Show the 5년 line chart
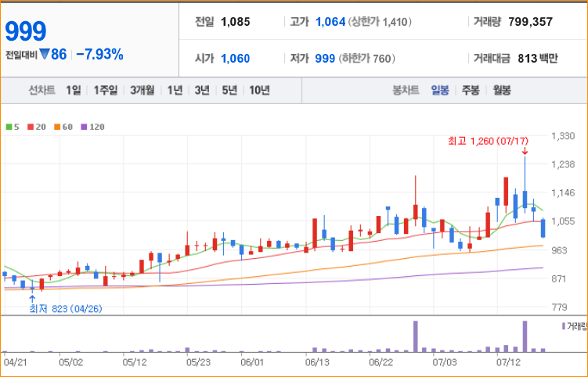 point(229,90)
